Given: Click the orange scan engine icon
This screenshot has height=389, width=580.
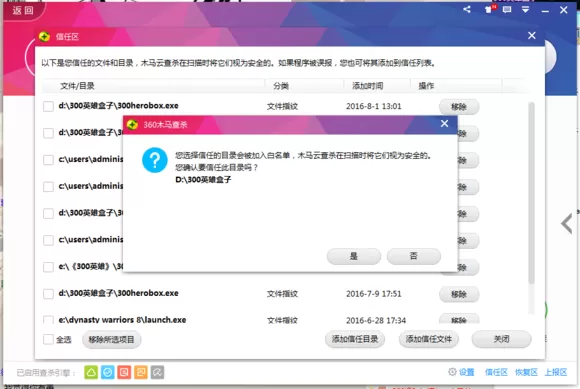Looking at the screenshot, I should [141, 372].
